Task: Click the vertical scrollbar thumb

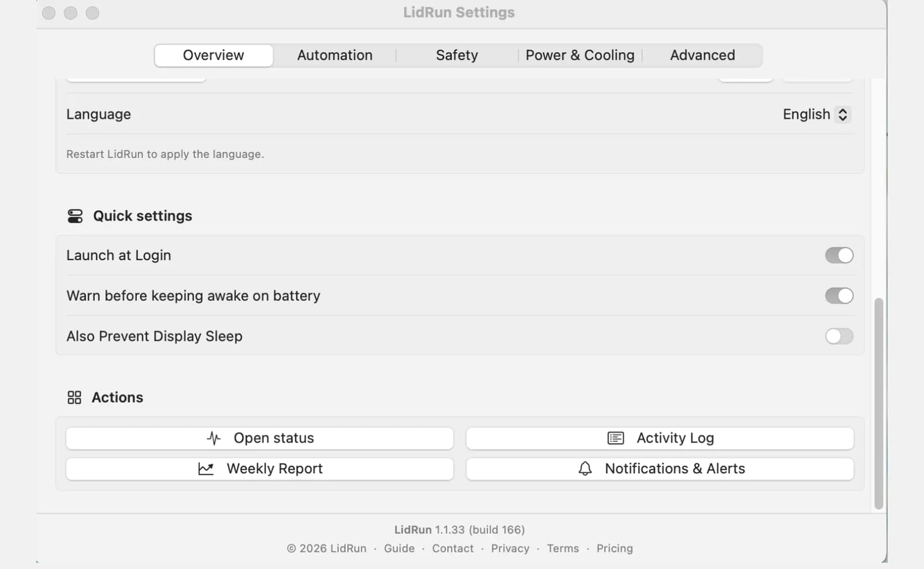Action: (x=879, y=404)
